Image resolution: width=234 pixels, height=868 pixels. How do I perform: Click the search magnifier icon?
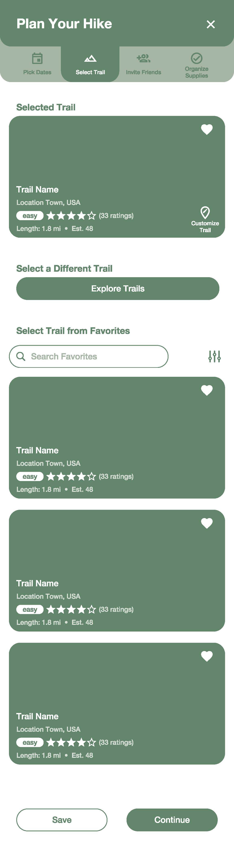[x=21, y=356]
